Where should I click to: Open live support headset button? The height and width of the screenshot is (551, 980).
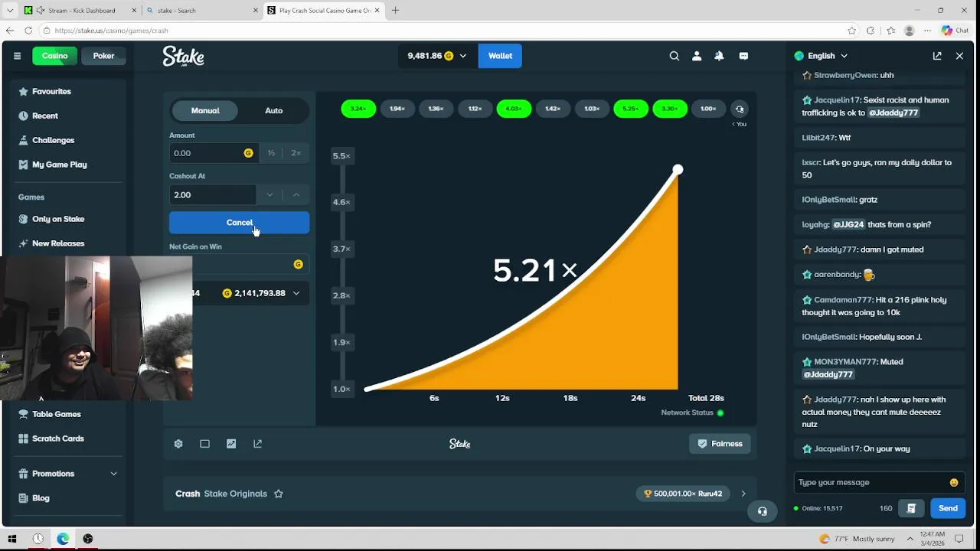762,511
